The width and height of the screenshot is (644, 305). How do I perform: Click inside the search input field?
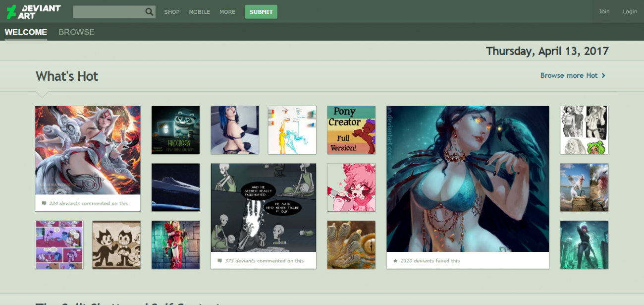[109, 11]
